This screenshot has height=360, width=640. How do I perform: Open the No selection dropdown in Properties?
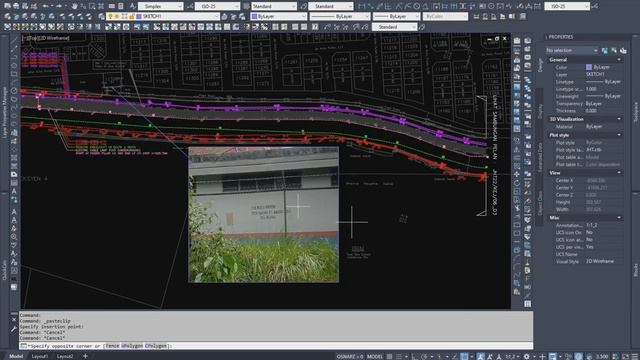(x=572, y=50)
